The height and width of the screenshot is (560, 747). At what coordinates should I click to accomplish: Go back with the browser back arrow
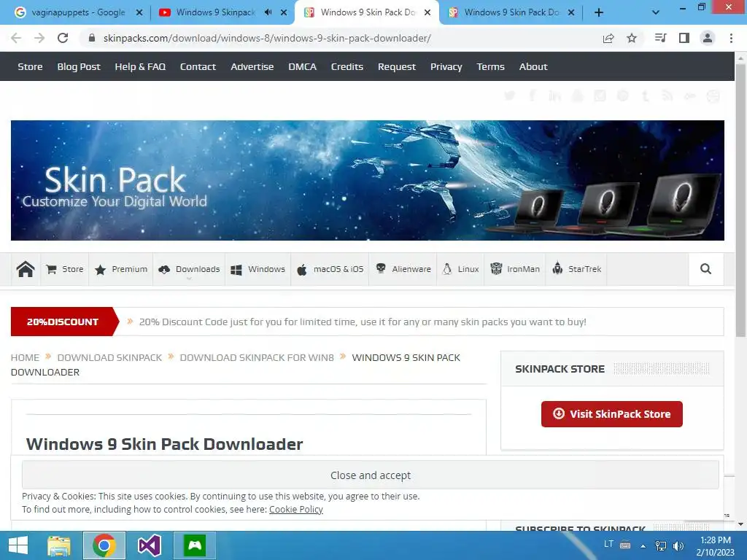pyautogui.click(x=16, y=38)
